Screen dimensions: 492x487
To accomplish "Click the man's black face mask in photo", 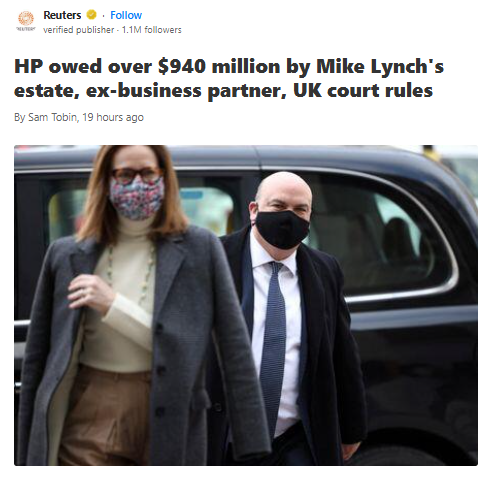I will click(282, 230).
